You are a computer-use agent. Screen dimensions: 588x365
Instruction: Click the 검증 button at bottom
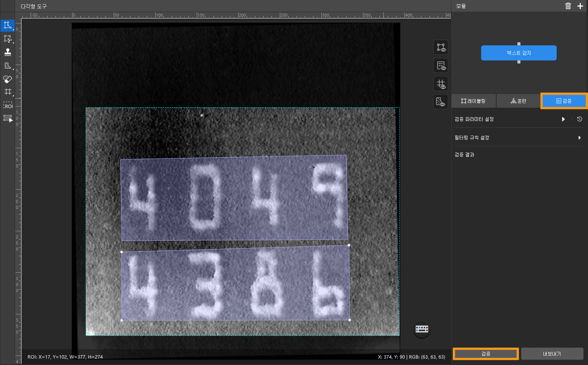(486, 354)
